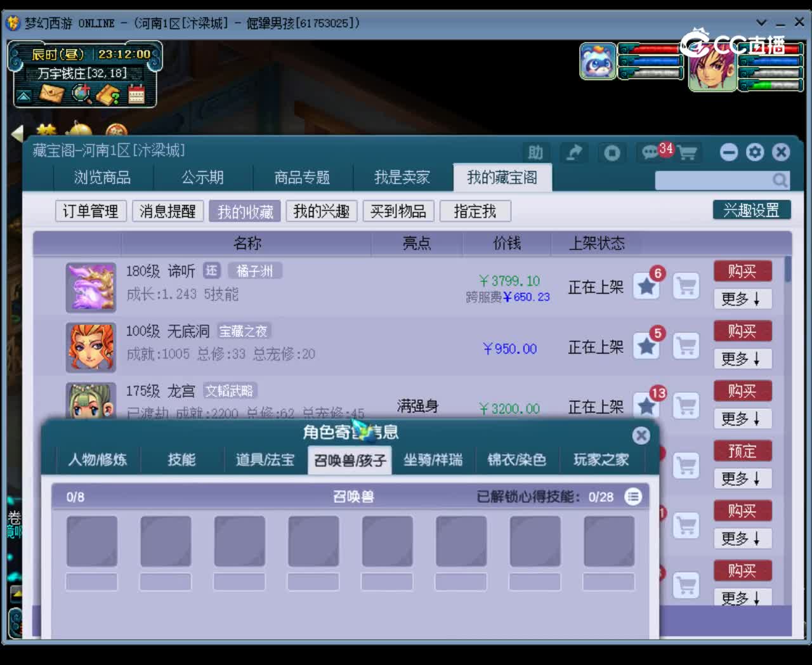
Task: Click the blue pet avatar portrait
Action: 598,62
